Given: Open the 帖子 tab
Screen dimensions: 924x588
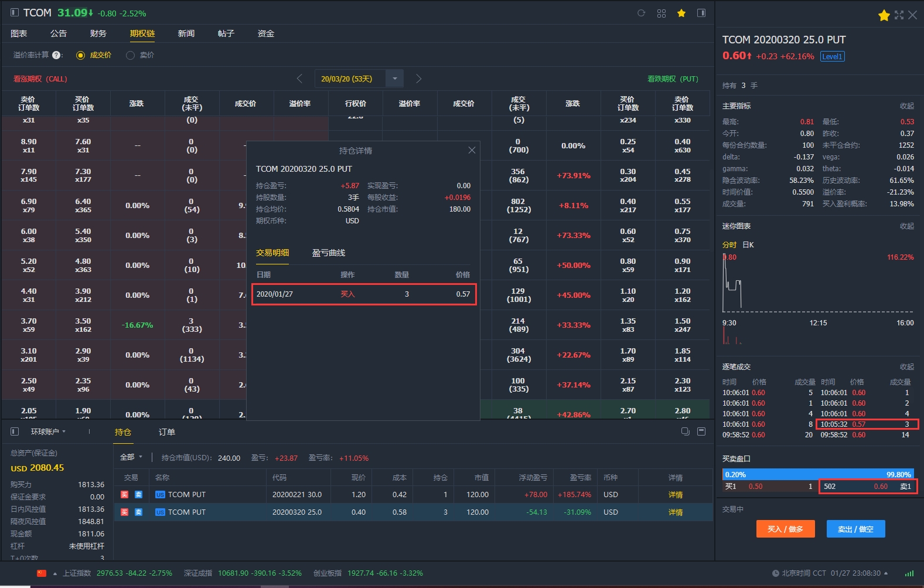Looking at the screenshot, I should 226,33.
